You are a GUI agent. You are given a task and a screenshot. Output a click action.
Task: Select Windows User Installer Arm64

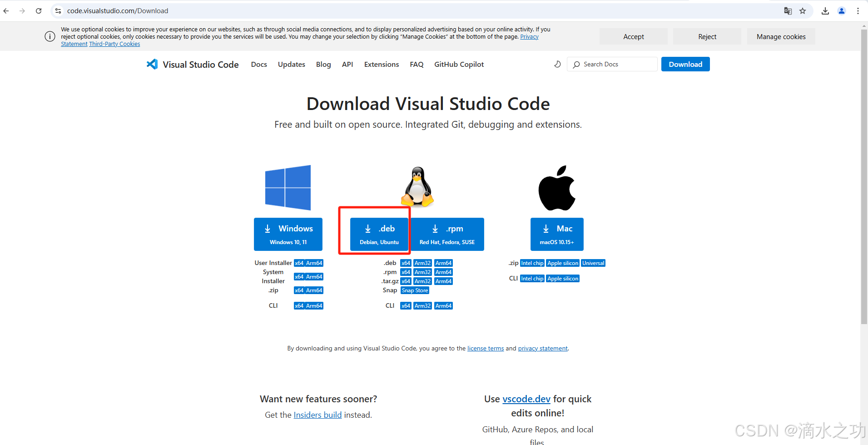[314, 263]
